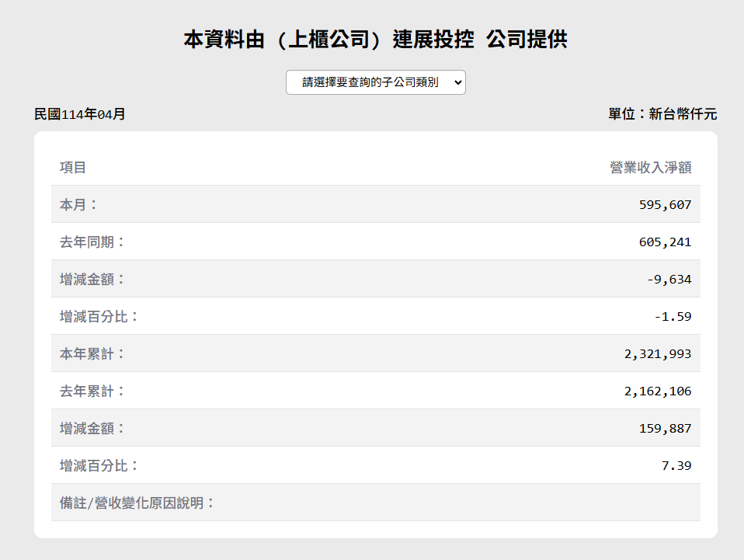Click the 去年累計： row label
Image resolution: width=744 pixels, height=560 pixels.
(x=92, y=391)
